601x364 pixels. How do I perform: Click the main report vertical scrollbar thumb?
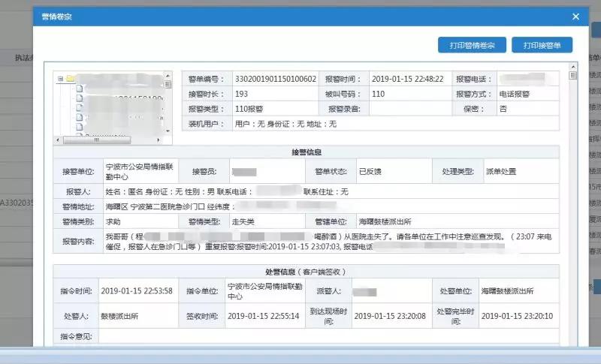coord(573,75)
